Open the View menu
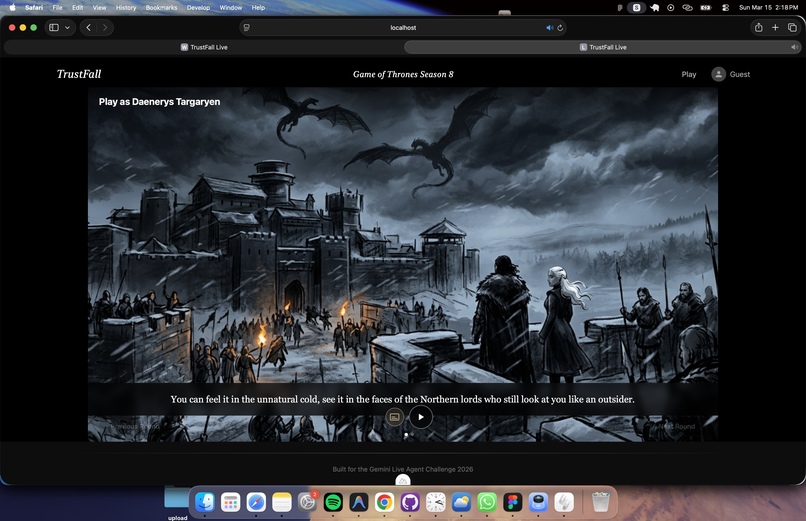The image size is (806, 521). 99,8
